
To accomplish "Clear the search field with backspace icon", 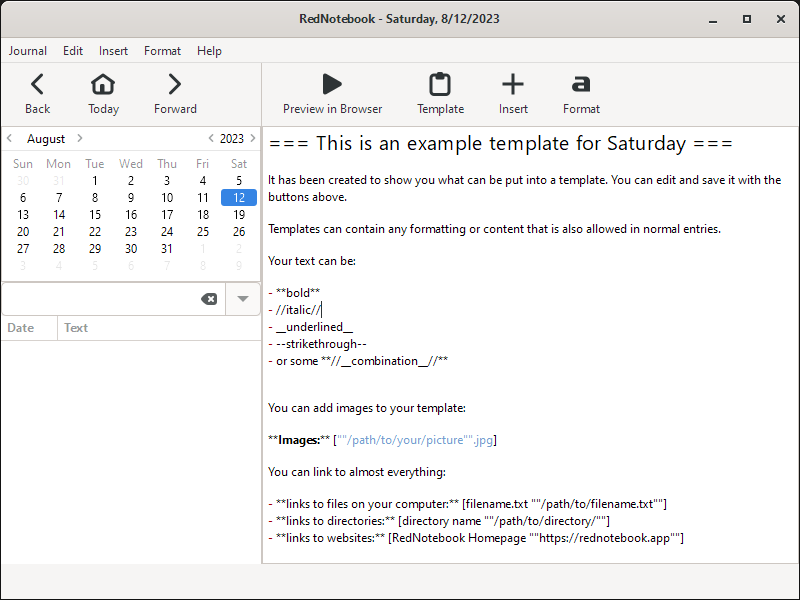I will click(x=209, y=299).
